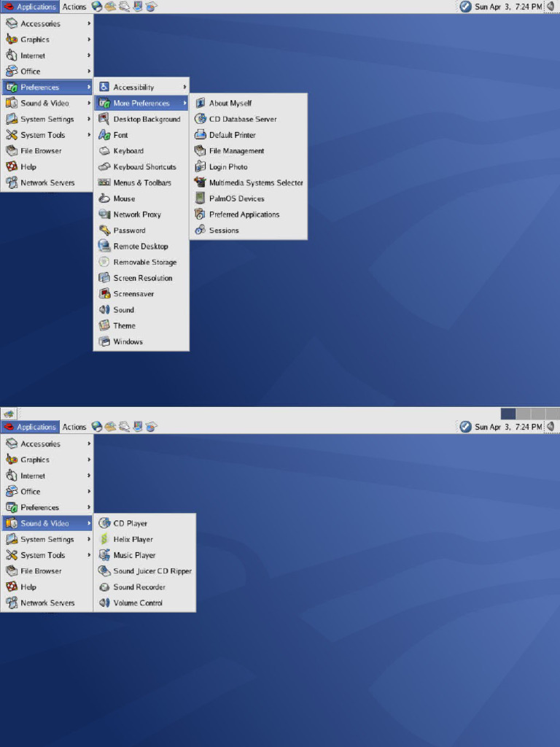Launch Screensaver preferences
Image resolution: width=560 pixels, height=747 pixels.
141,294
